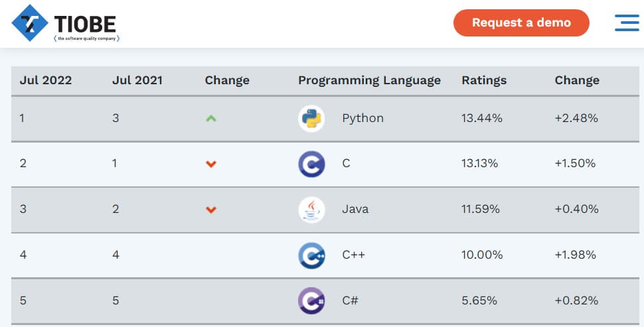Click the Ratings column header

pyautogui.click(x=484, y=80)
